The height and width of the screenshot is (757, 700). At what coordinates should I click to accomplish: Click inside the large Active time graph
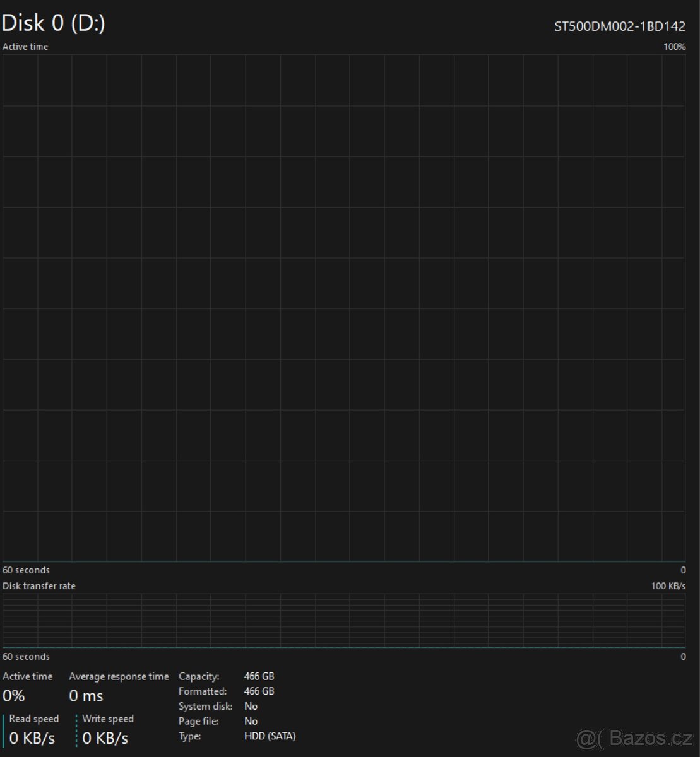pyautogui.click(x=344, y=308)
